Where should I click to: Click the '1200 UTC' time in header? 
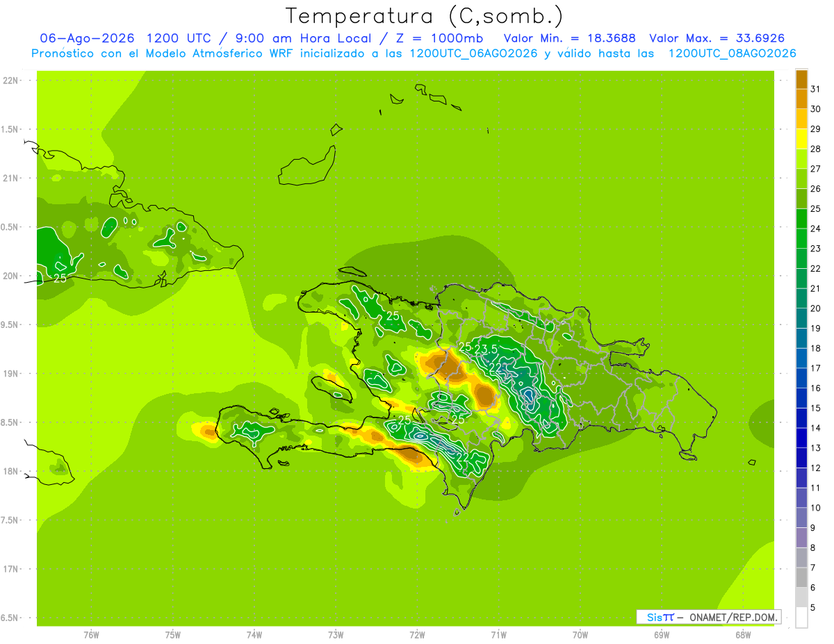tap(180, 38)
